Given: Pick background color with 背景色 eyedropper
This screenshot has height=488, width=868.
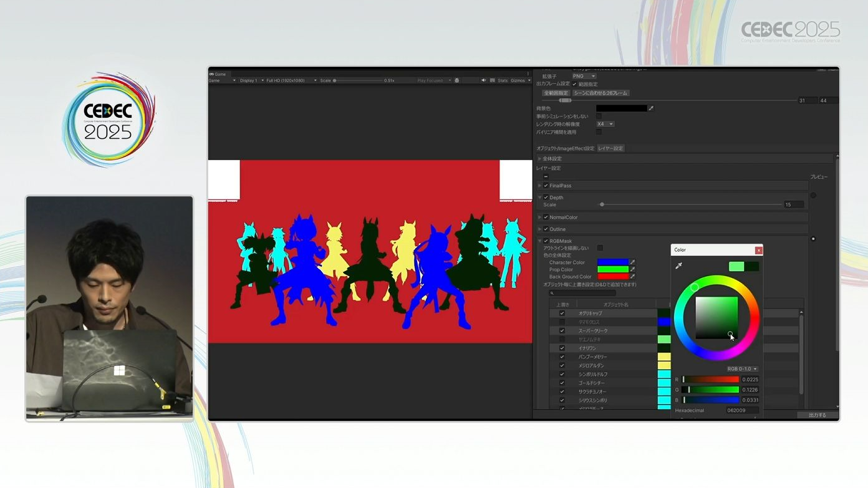Looking at the screenshot, I should [651, 108].
